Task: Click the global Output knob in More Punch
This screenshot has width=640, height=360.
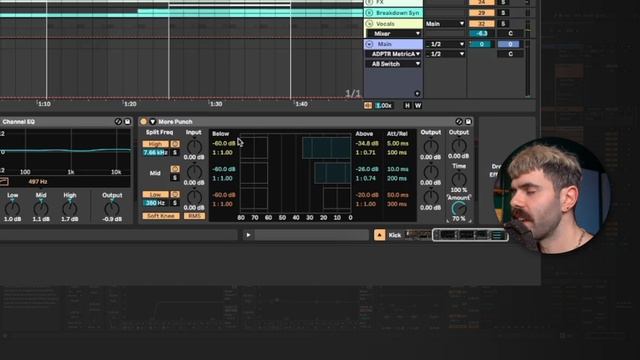Action: (x=459, y=145)
